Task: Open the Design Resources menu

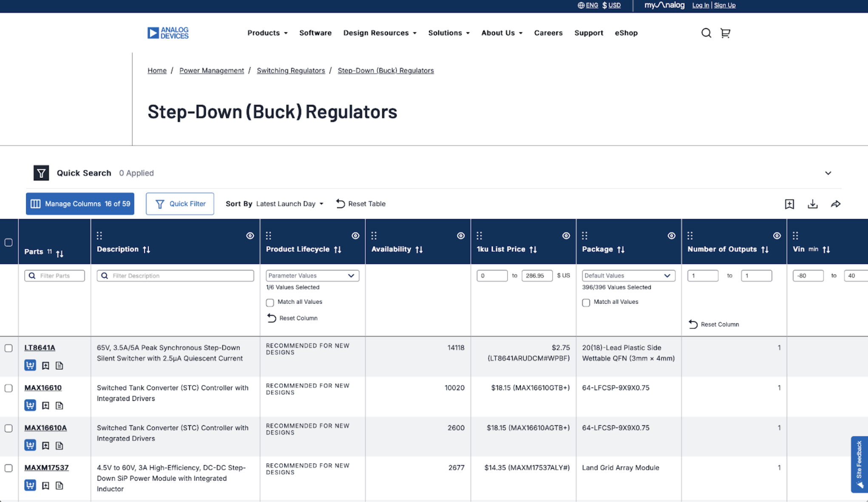Action: pos(380,33)
